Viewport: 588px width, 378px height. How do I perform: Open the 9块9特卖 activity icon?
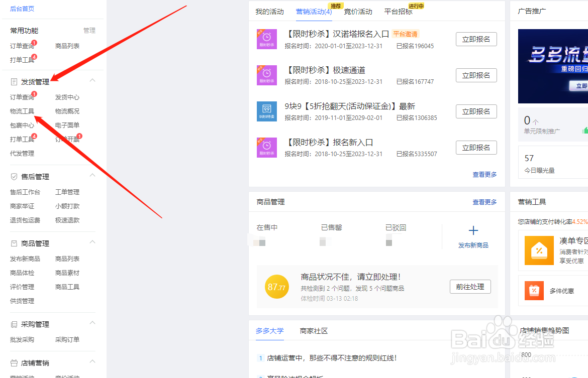[267, 111]
